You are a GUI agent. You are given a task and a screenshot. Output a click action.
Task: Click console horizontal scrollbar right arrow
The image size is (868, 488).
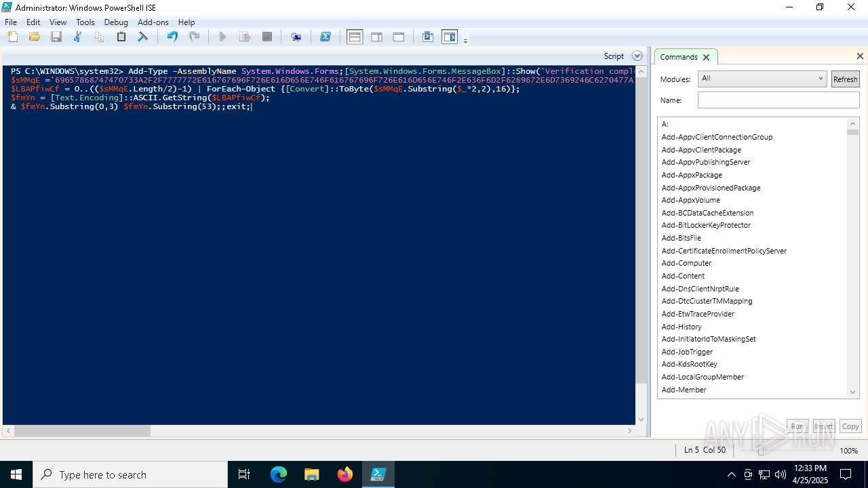coord(629,430)
